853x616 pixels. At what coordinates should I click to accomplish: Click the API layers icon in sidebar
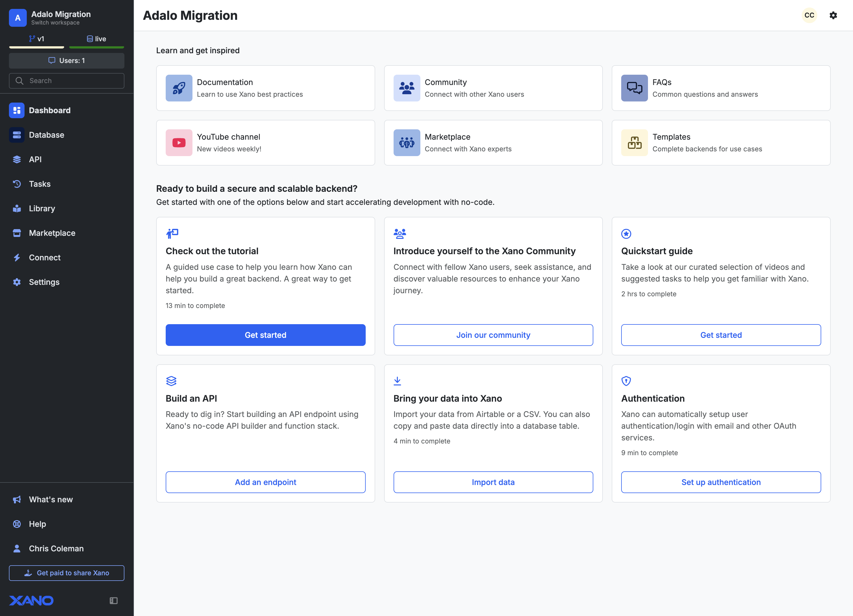[x=17, y=159]
